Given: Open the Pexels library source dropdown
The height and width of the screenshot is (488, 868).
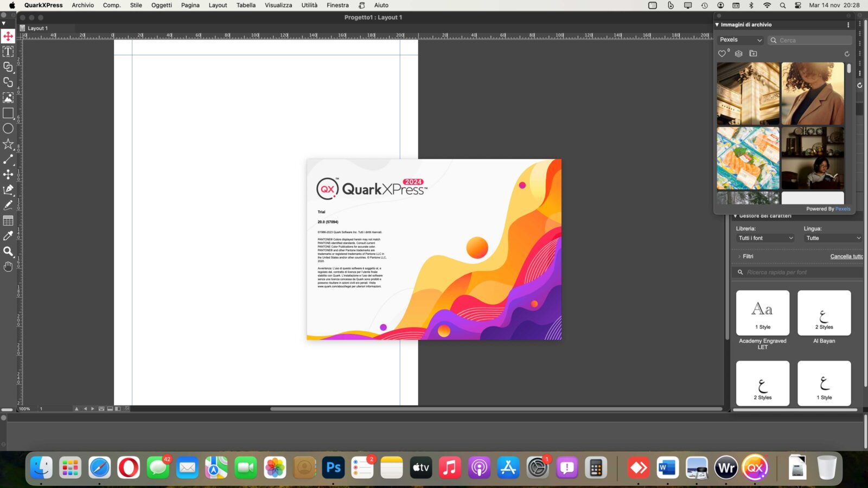Looking at the screenshot, I should tap(740, 40).
